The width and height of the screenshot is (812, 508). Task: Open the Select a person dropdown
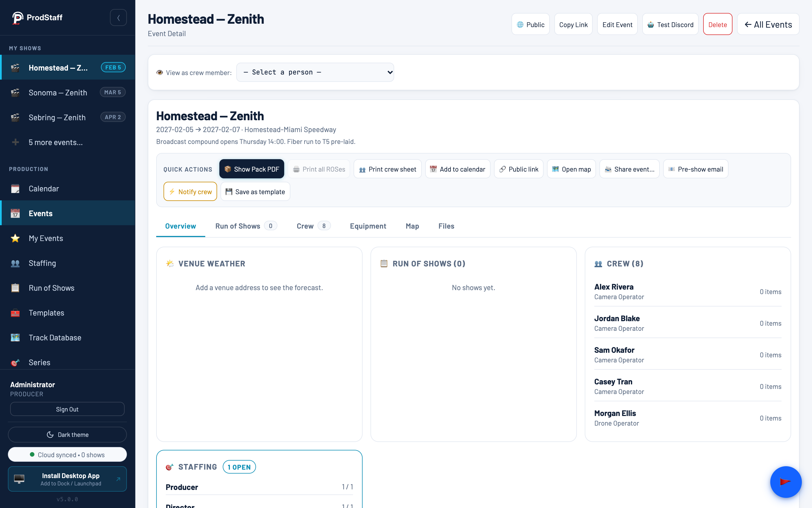point(315,72)
